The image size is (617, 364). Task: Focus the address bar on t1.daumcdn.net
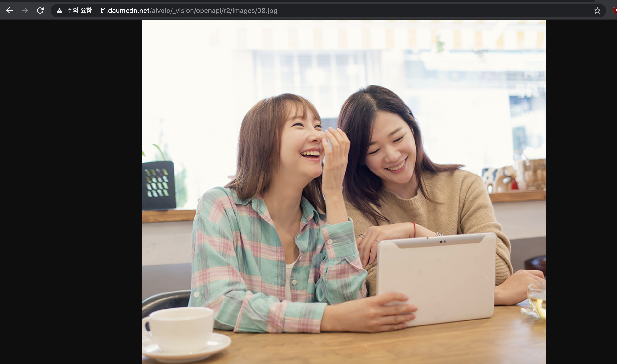point(125,11)
